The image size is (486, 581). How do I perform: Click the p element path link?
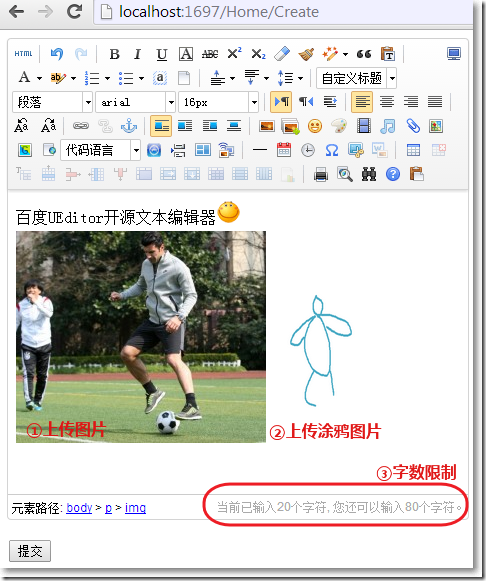click(x=108, y=508)
